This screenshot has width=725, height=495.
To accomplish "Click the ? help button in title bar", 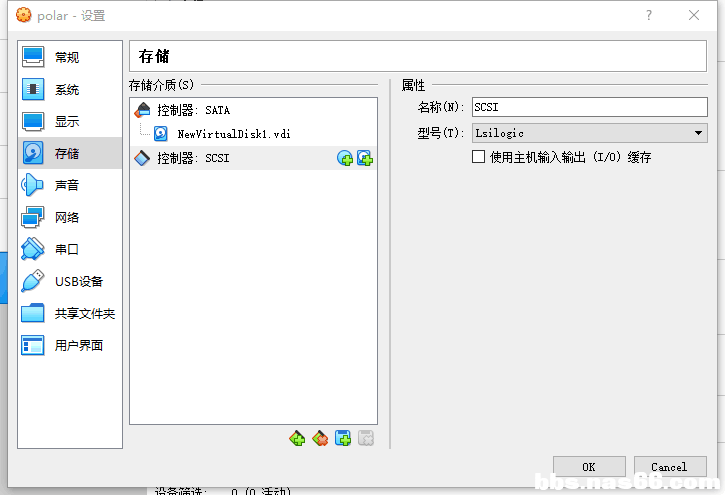I will (x=649, y=16).
